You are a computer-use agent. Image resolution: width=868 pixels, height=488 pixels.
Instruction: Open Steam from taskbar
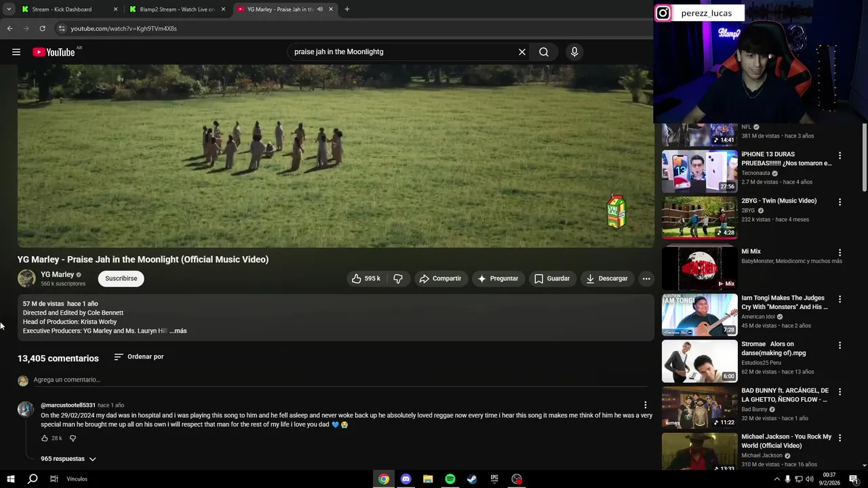click(472, 479)
